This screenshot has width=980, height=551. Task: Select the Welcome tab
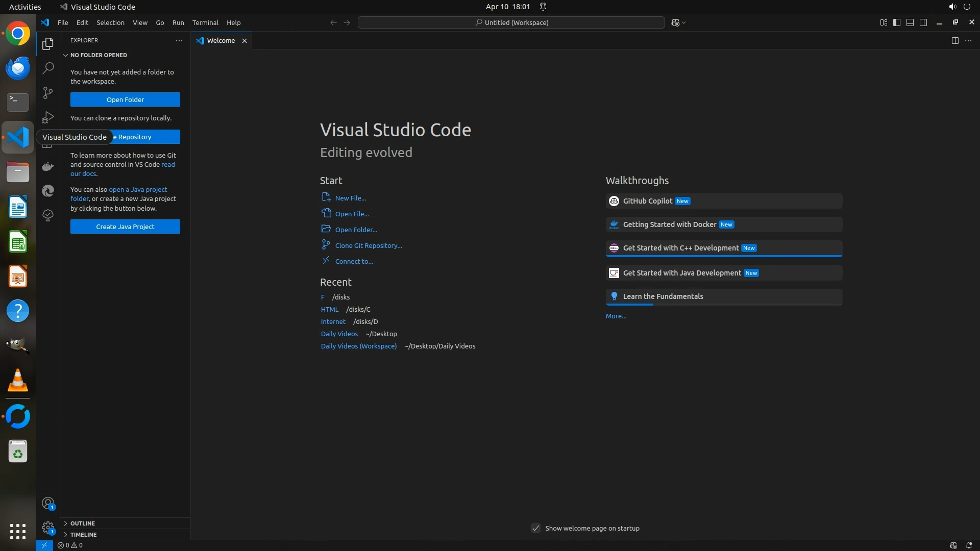pos(220,40)
